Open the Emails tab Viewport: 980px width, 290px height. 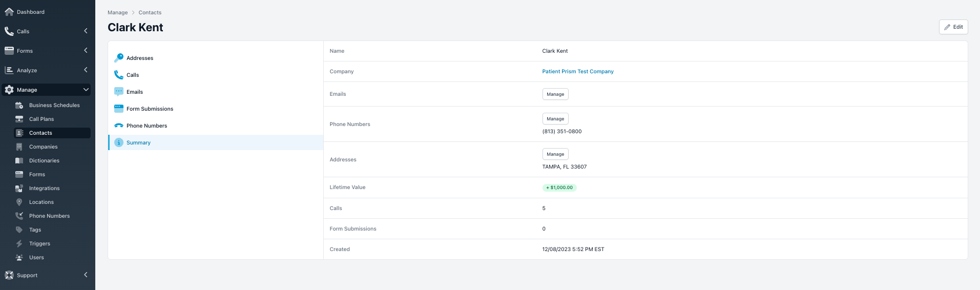[216, 92]
